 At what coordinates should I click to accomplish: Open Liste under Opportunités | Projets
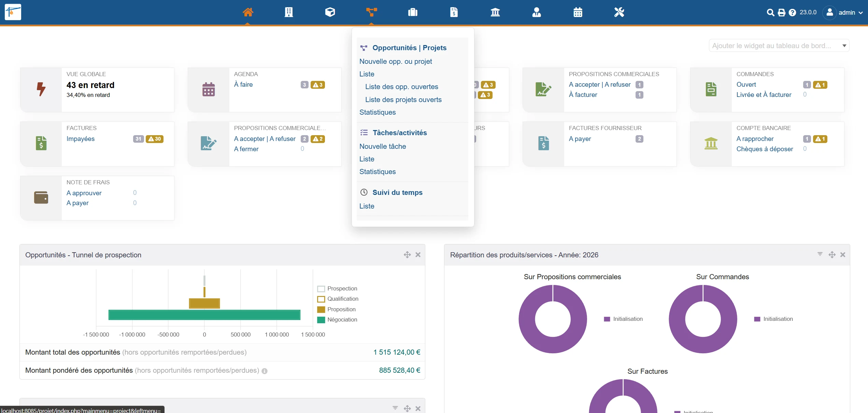tap(367, 74)
